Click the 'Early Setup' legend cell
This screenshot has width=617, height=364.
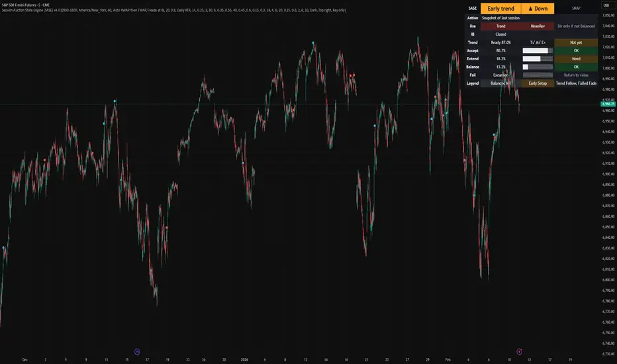click(x=538, y=83)
